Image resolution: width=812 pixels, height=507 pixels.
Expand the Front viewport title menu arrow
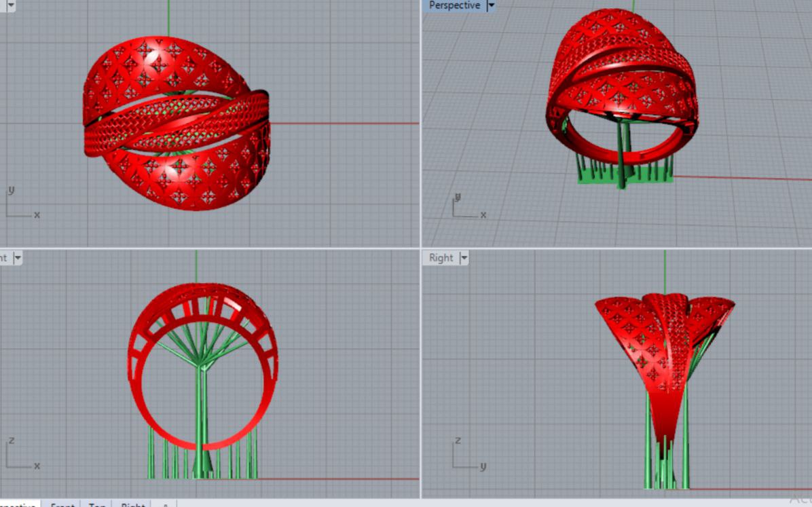(17, 258)
